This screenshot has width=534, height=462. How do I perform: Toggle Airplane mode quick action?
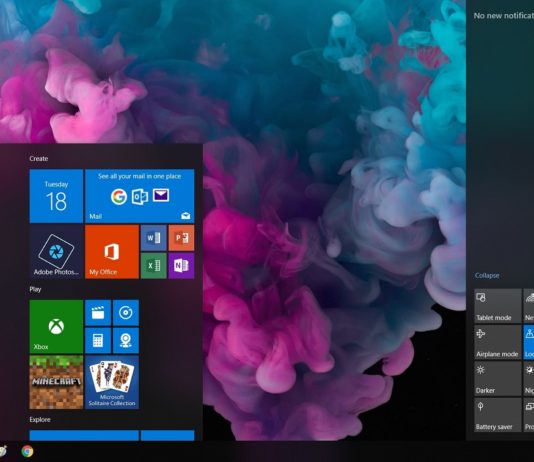coord(498,342)
